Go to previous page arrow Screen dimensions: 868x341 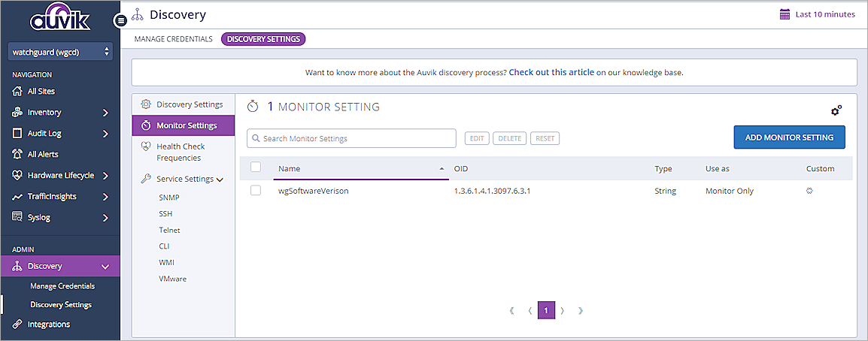(530, 311)
